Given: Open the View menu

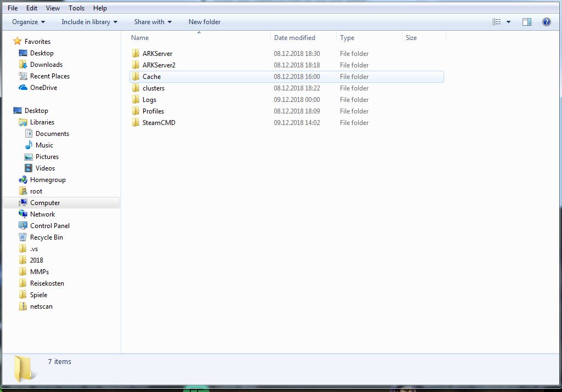Looking at the screenshot, I should (x=53, y=8).
